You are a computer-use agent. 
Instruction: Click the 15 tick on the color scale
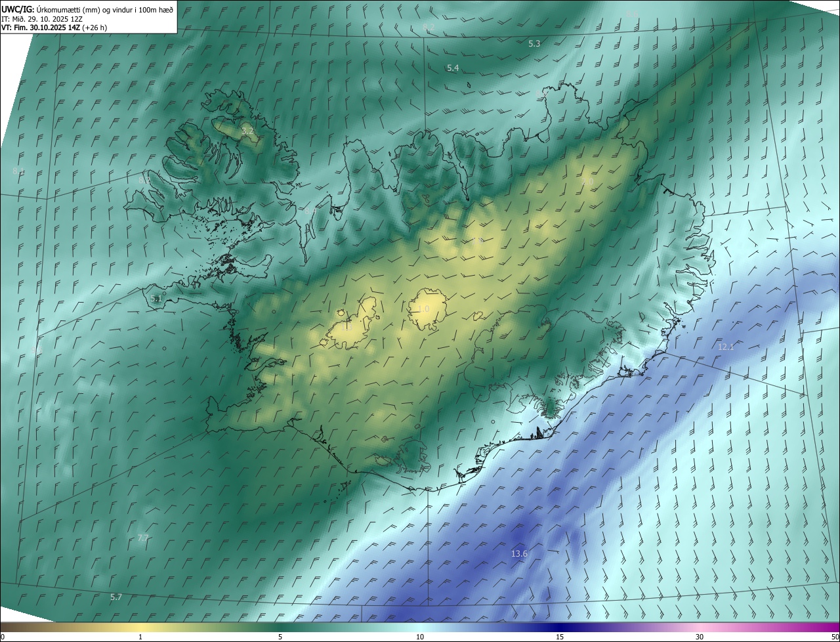560,637
